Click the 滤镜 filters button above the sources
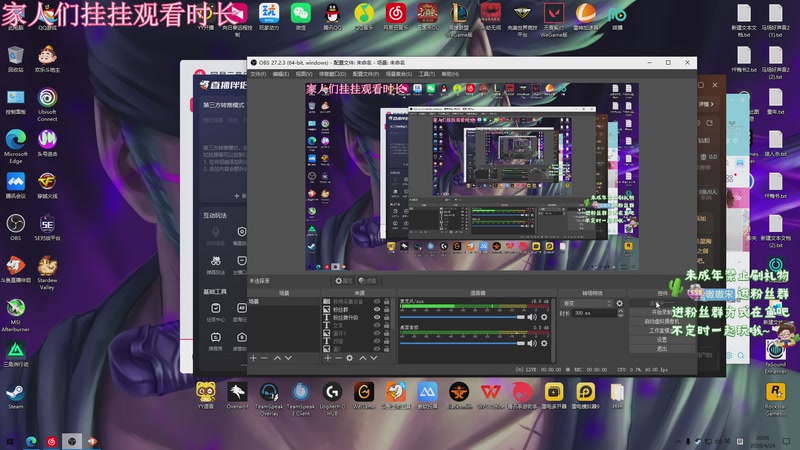The width and height of the screenshot is (800, 450). tap(367, 281)
